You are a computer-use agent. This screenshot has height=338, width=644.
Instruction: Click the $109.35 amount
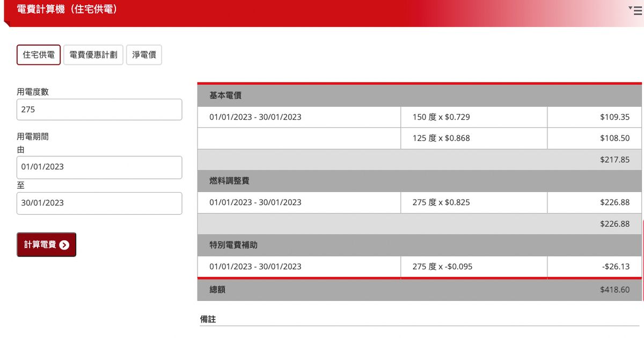coord(614,117)
